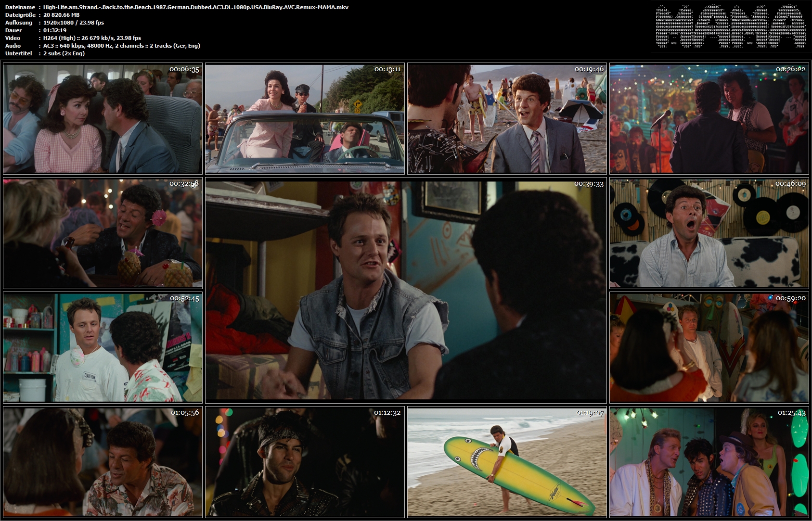
Task: Select the bandana punk thumbnail at 01:12:32
Action: [305, 462]
